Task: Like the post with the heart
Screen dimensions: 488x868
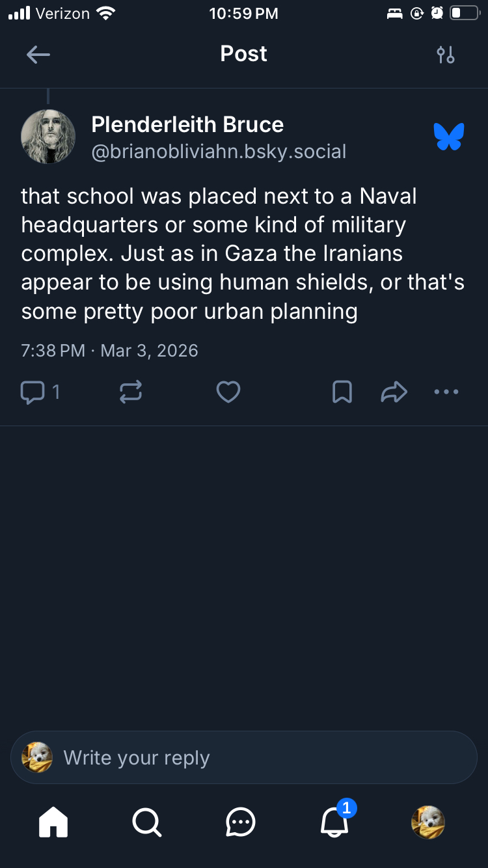Action: pos(228,392)
